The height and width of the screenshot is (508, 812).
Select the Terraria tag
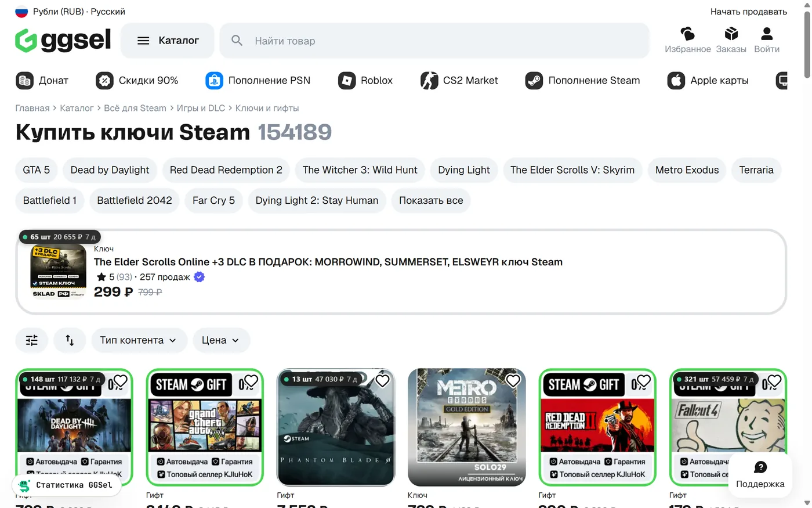(x=756, y=170)
